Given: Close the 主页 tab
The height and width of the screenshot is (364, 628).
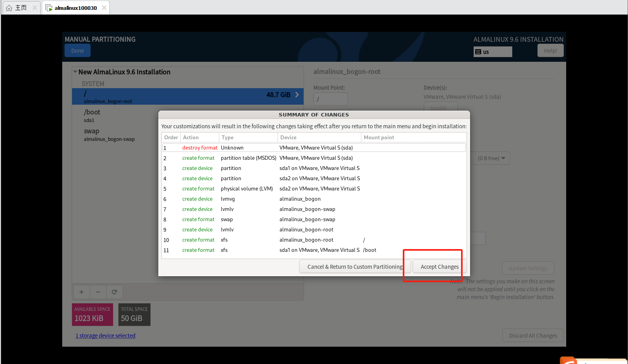Looking at the screenshot, I should [35, 7].
